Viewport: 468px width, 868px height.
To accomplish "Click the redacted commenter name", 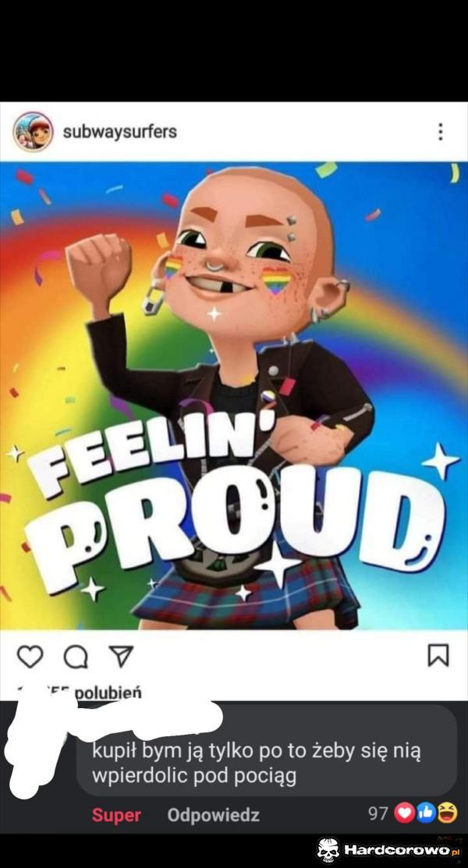I will click(x=150, y=719).
